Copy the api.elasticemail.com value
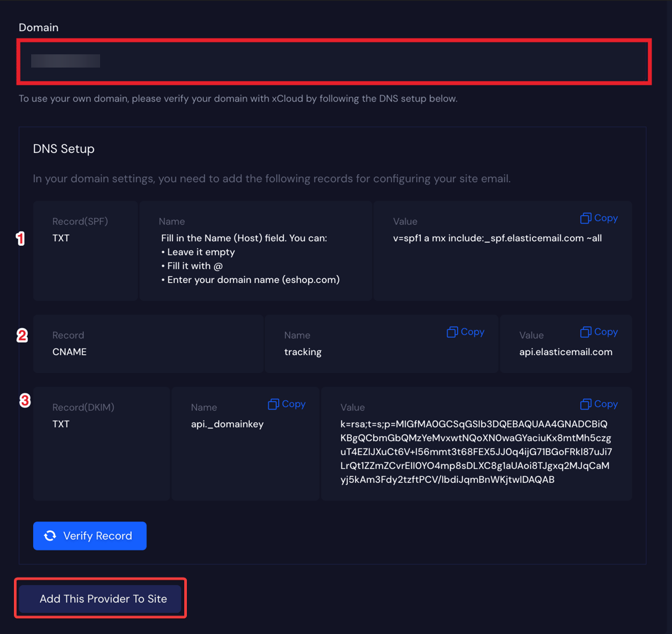The width and height of the screenshot is (672, 634). [x=598, y=332]
